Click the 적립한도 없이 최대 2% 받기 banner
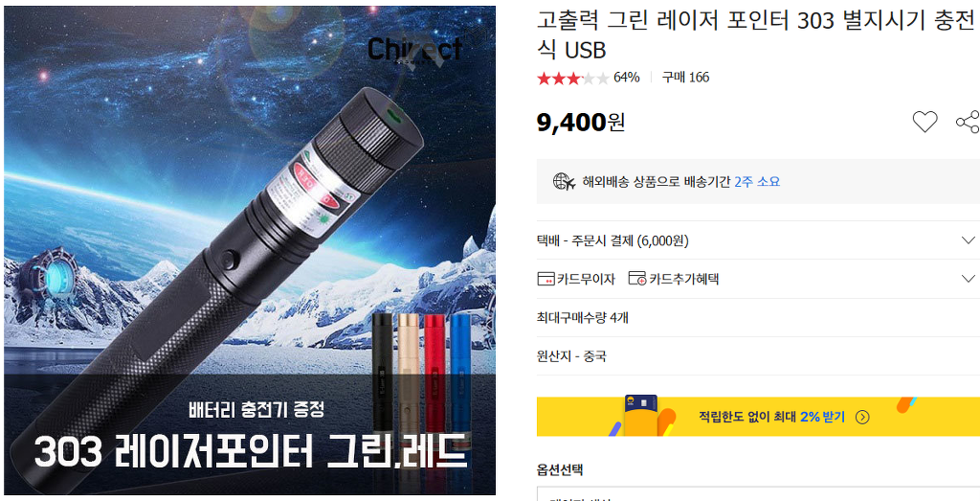 click(x=758, y=416)
